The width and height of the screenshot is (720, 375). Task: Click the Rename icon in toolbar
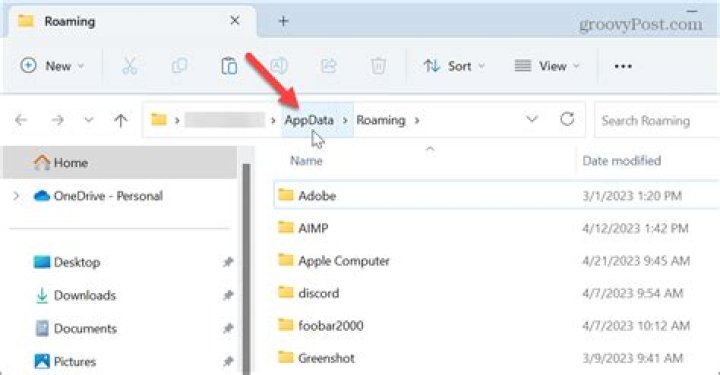tap(279, 66)
